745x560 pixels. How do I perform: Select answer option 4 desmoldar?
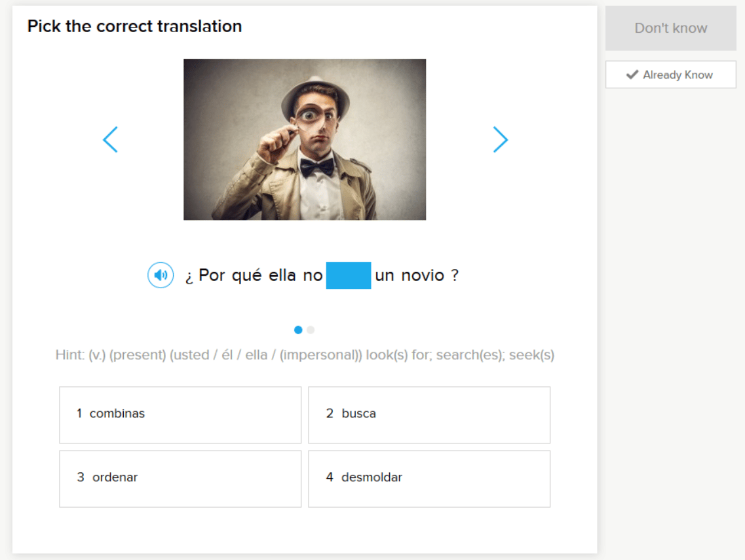pyautogui.click(x=429, y=478)
